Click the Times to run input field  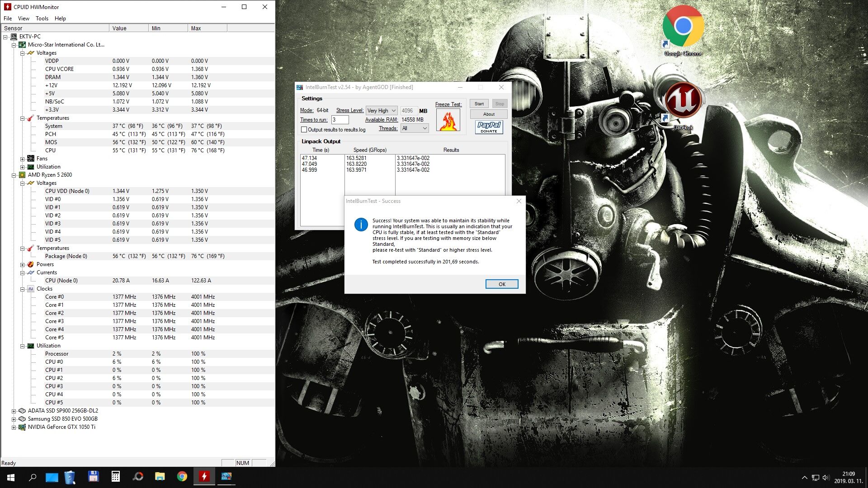[340, 120]
